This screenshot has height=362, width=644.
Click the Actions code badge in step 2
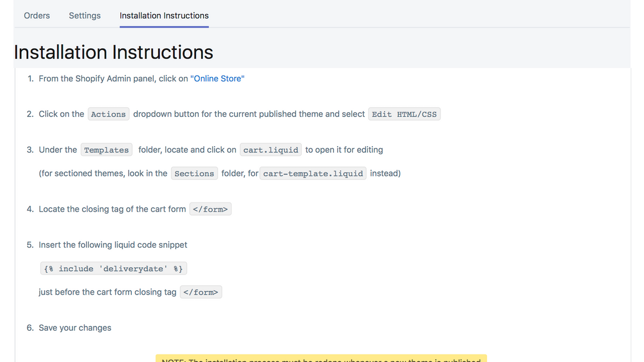coord(108,114)
